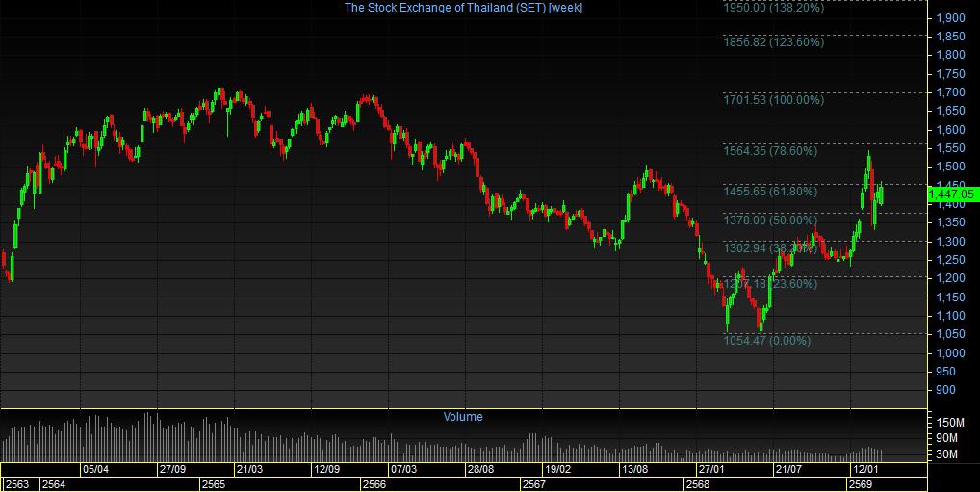The height and width of the screenshot is (492, 980).
Task: Click the 1,850 price axis value
Action: click(950, 37)
